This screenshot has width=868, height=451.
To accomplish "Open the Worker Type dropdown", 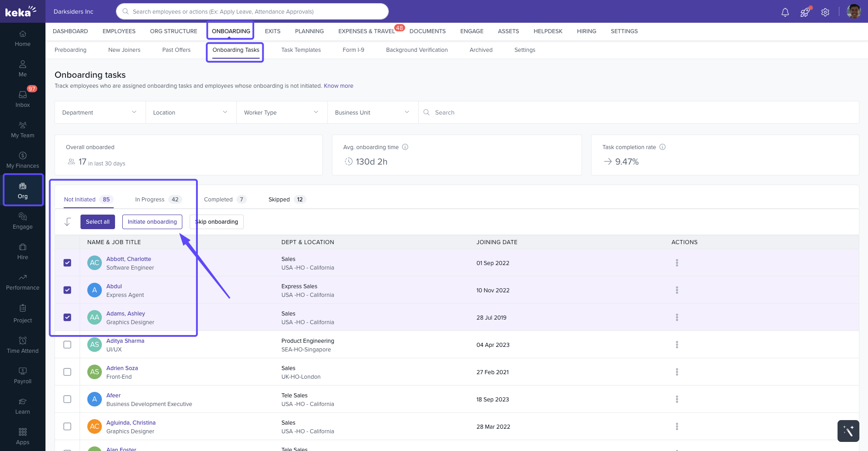I will 281,112.
